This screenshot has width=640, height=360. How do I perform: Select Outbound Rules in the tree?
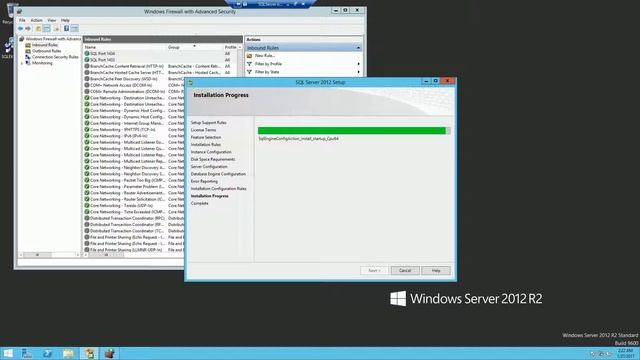coord(47,51)
